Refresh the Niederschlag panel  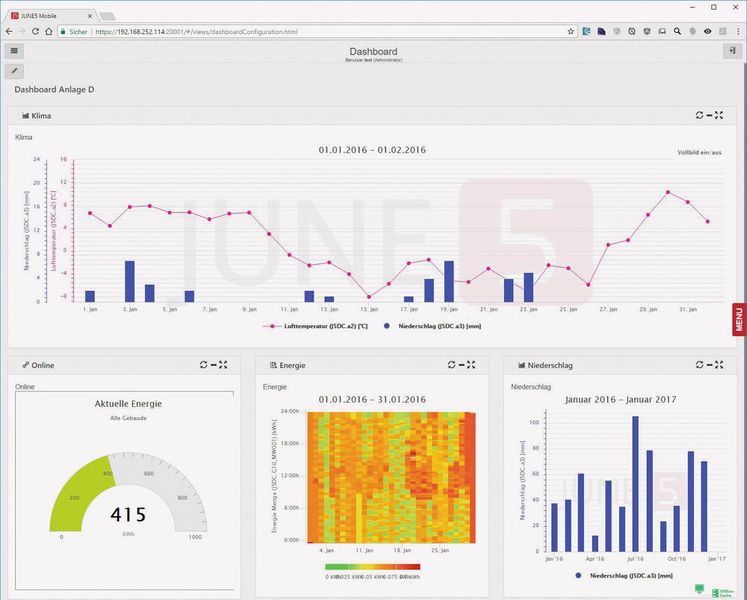[x=699, y=365]
